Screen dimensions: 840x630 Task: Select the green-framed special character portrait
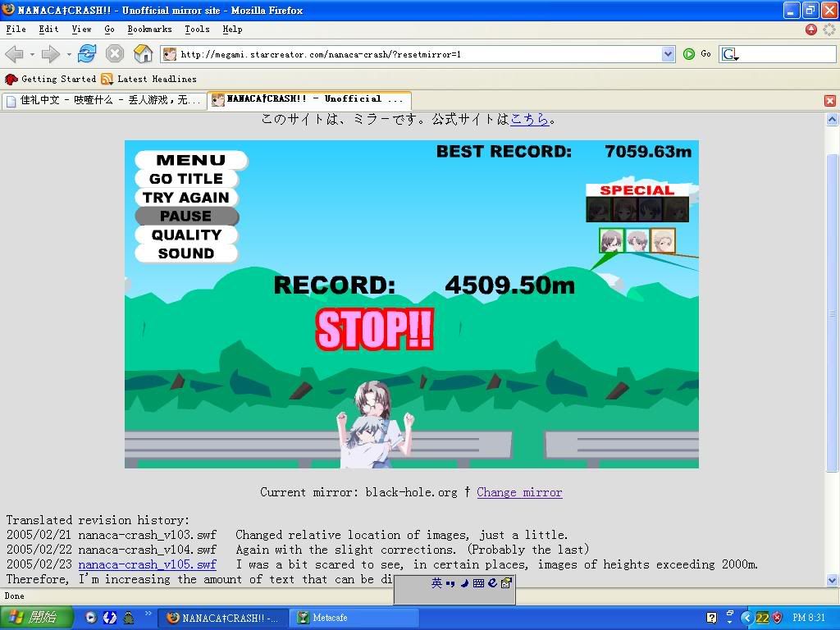pyautogui.click(x=611, y=240)
